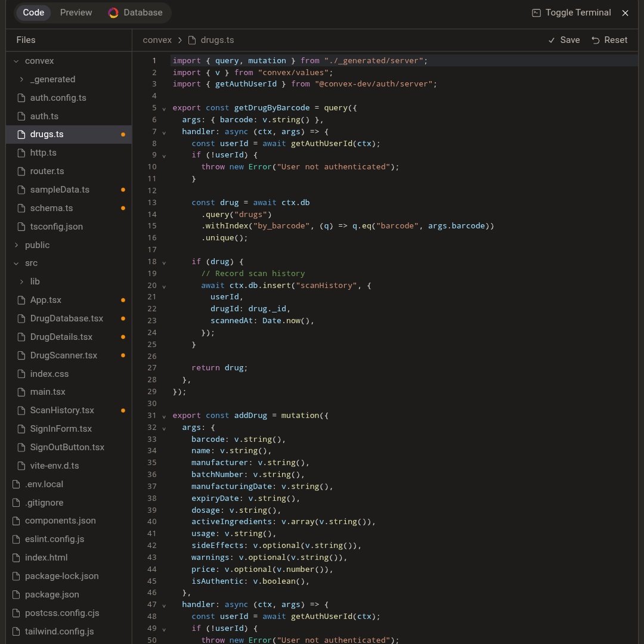
Task: Click the convex breadcrumb link
Action: tap(157, 40)
